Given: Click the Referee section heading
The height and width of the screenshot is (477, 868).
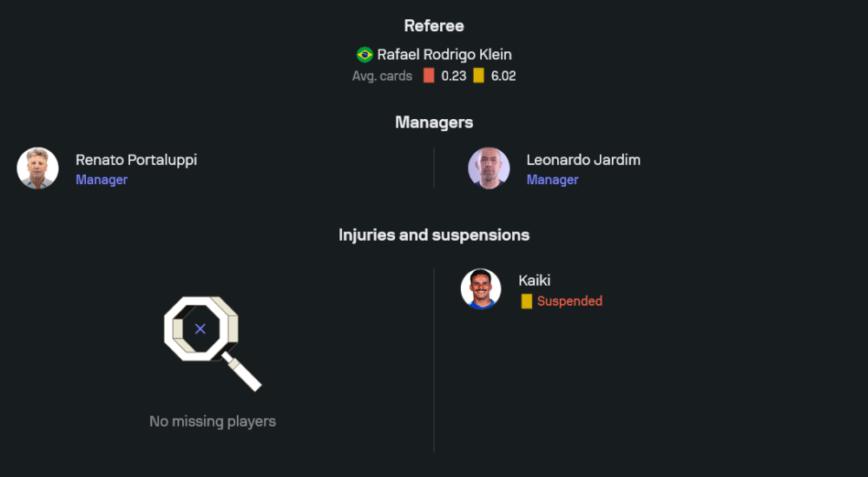Looking at the screenshot, I should pos(434,26).
